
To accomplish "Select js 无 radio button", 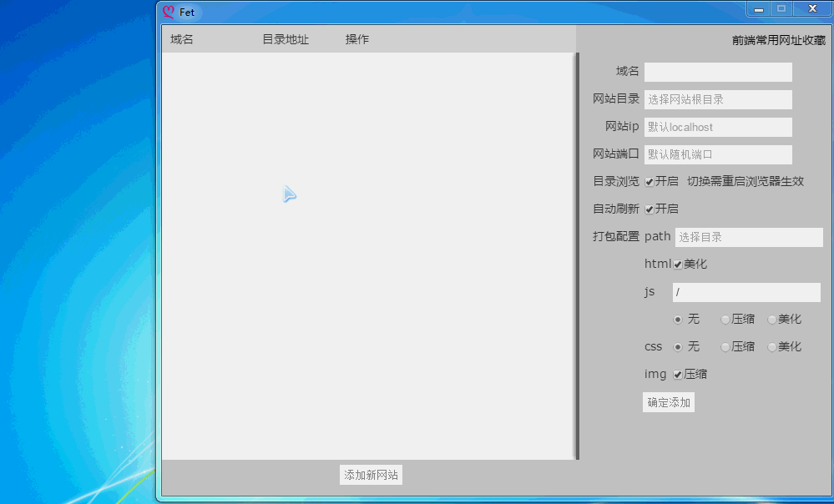I will click(x=678, y=320).
